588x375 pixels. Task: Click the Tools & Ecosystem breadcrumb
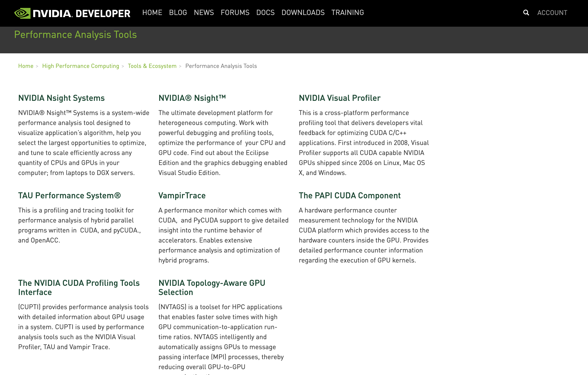click(152, 66)
